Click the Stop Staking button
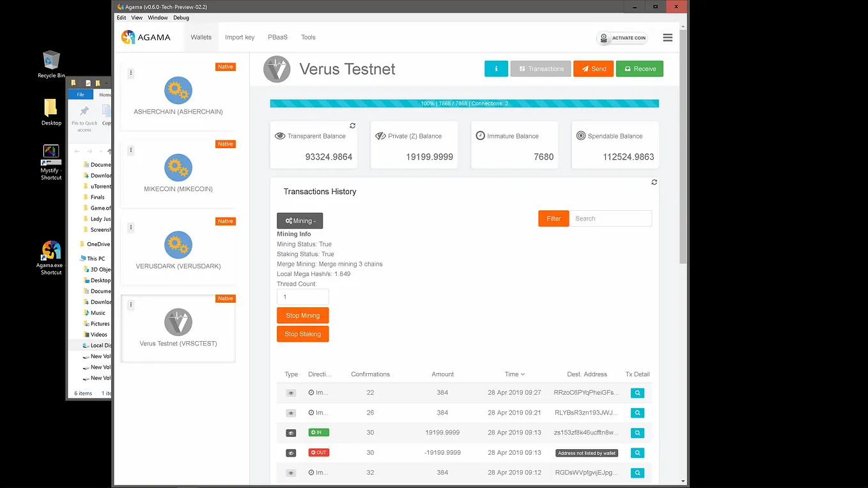 click(x=303, y=334)
